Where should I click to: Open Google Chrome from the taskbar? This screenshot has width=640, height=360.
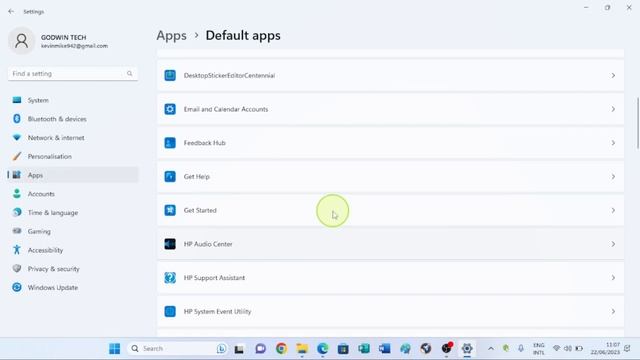pyautogui.click(x=281, y=349)
